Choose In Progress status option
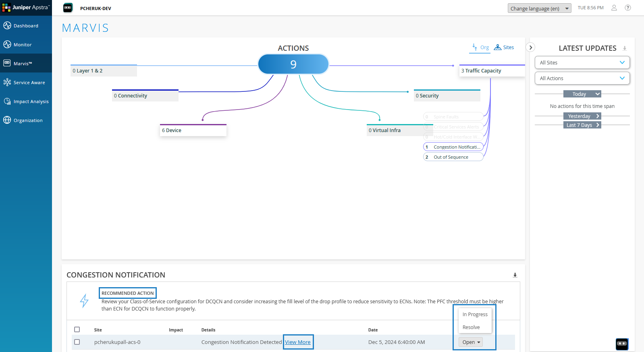 click(475, 315)
